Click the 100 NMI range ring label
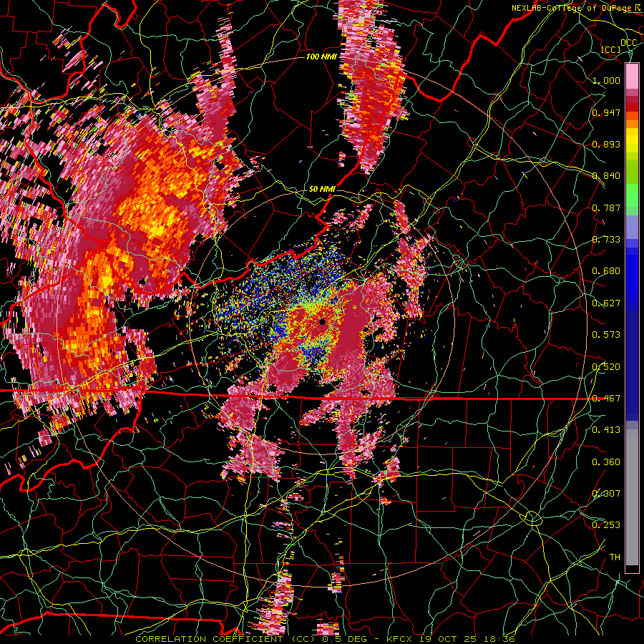This screenshot has height=644, width=644. click(x=321, y=57)
